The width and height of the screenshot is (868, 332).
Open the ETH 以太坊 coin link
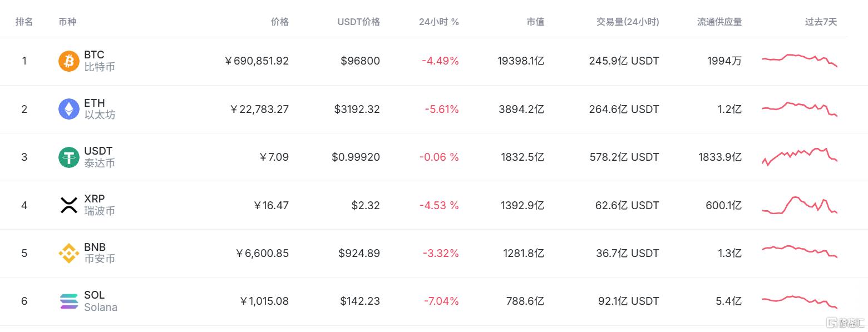[x=100, y=109]
